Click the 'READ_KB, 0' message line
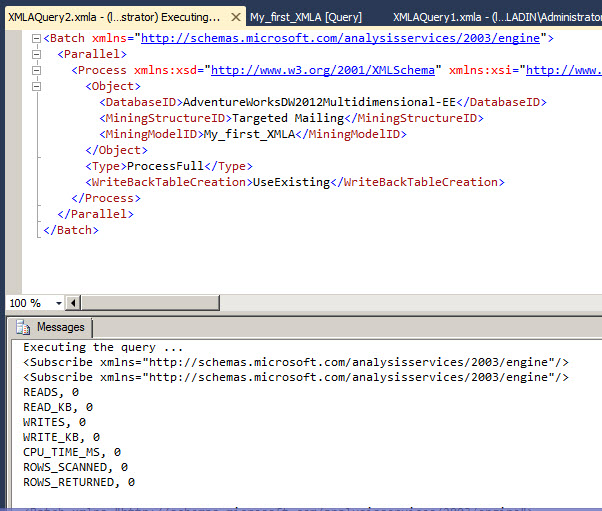This screenshot has height=511, width=602. (x=58, y=407)
